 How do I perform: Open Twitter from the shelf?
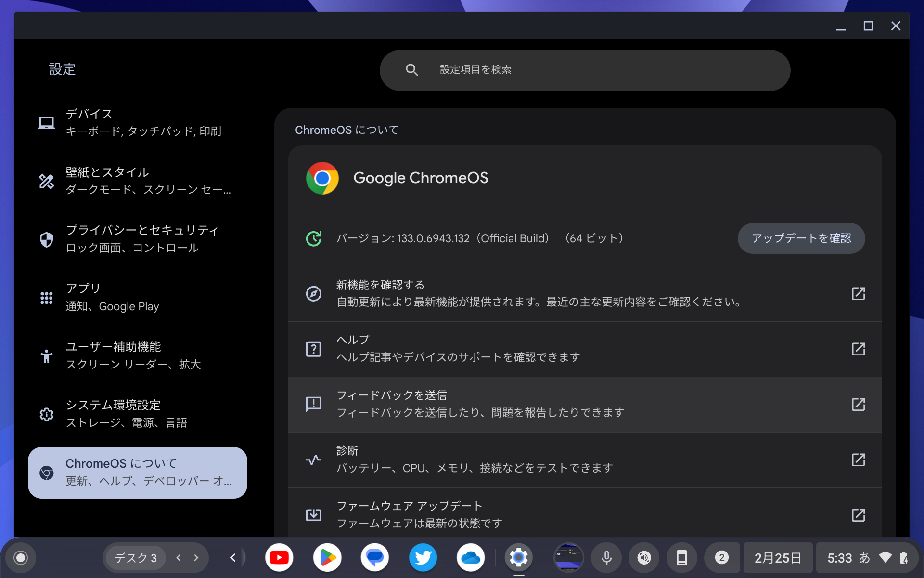tap(423, 557)
